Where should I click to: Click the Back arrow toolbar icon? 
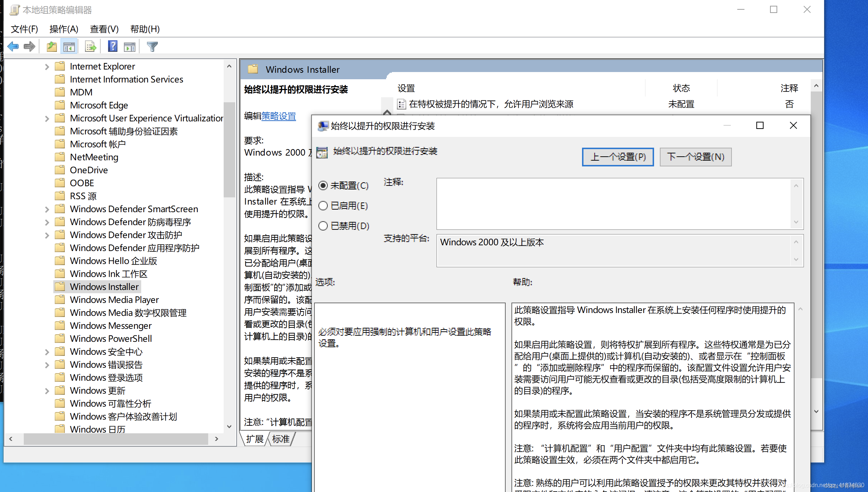point(13,46)
